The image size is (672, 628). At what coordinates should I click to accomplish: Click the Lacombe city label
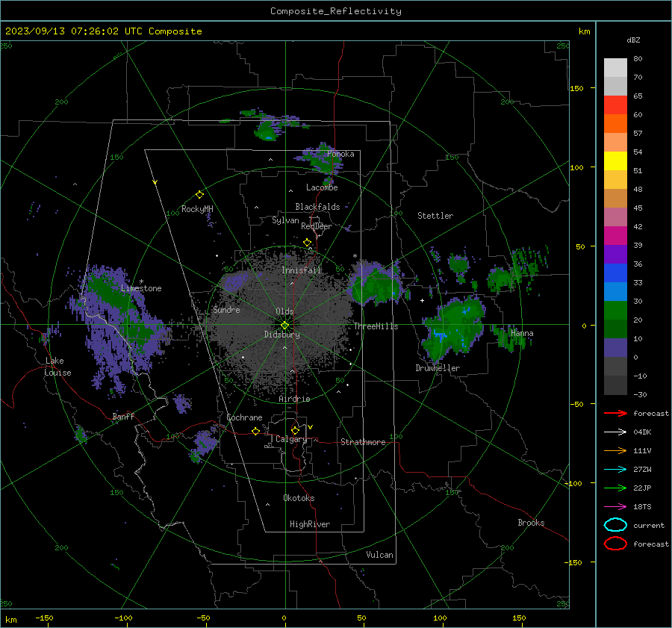(322, 187)
